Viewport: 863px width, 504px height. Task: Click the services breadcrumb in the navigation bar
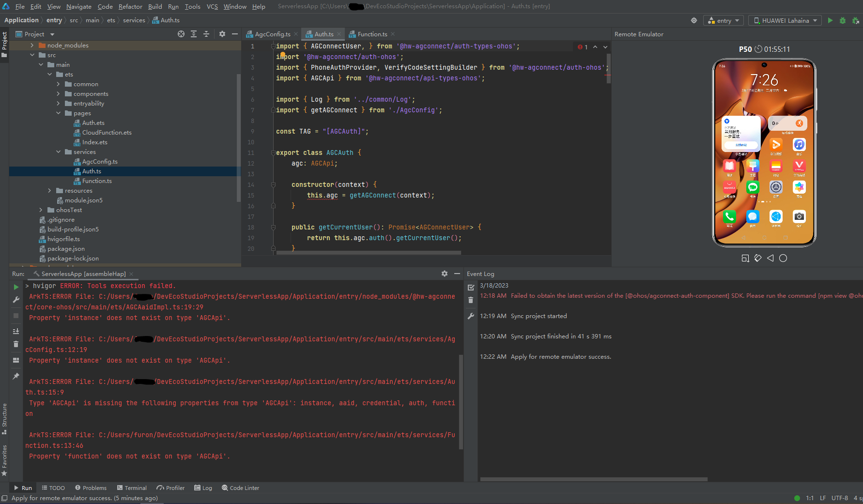coord(134,20)
